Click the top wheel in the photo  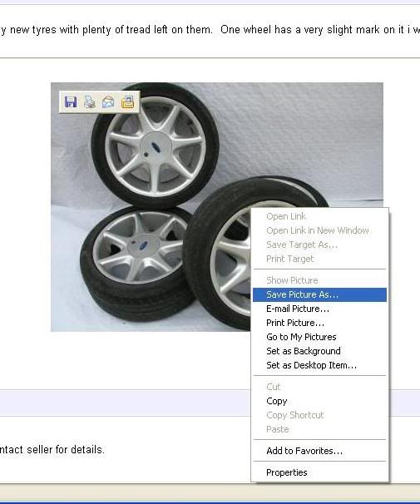pyautogui.click(x=156, y=146)
